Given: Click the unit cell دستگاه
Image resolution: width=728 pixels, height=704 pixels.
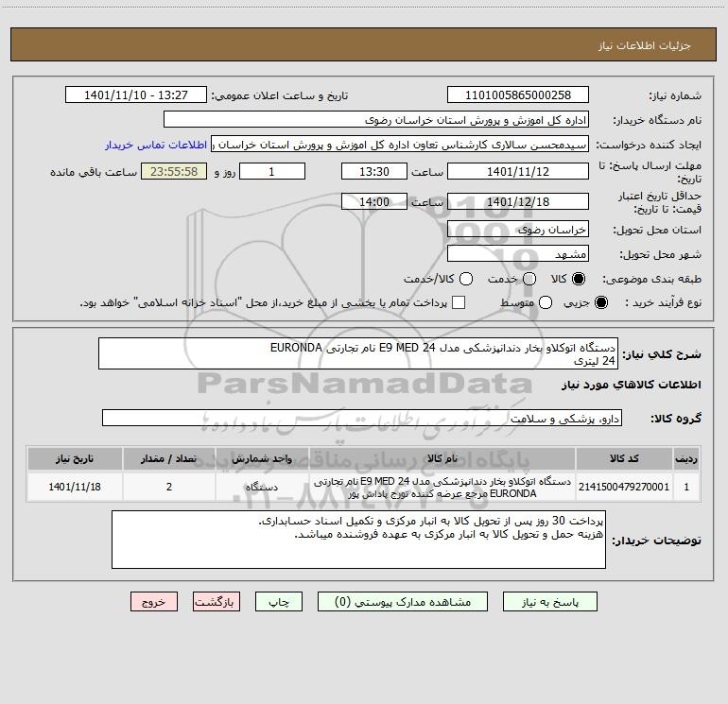Looking at the screenshot, I should (x=262, y=487).
